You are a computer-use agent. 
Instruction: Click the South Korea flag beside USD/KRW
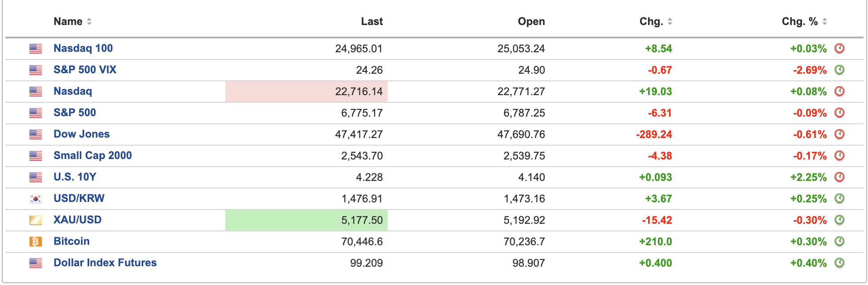pyautogui.click(x=36, y=199)
